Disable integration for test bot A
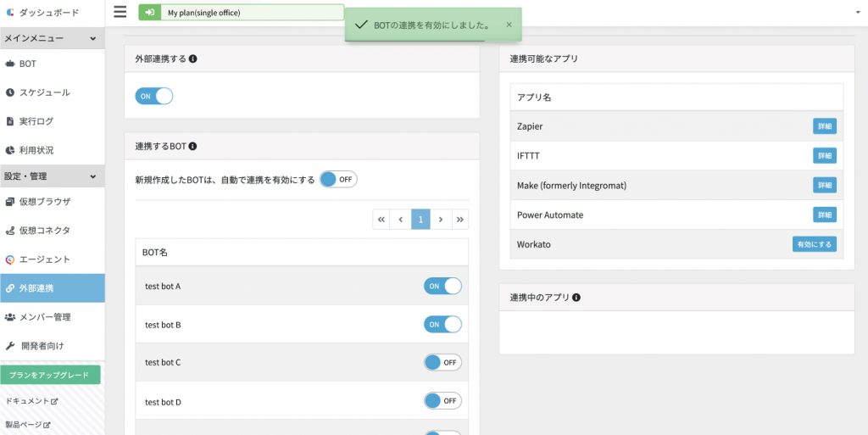The image size is (868, 435). [x=442, y=287]
